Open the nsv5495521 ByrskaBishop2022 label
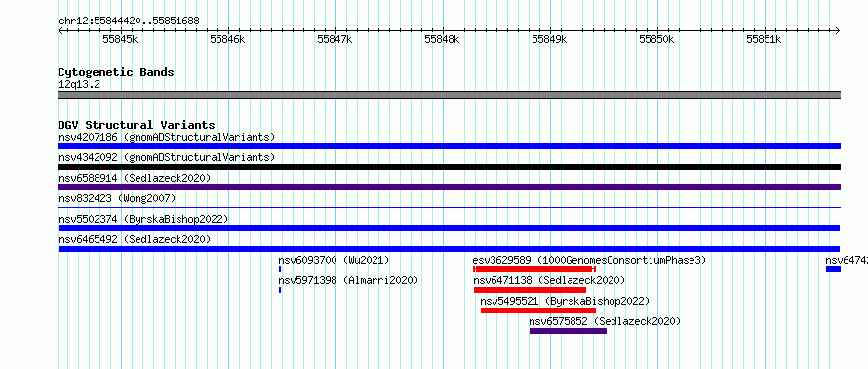The image size is (868, 369). 565,301
